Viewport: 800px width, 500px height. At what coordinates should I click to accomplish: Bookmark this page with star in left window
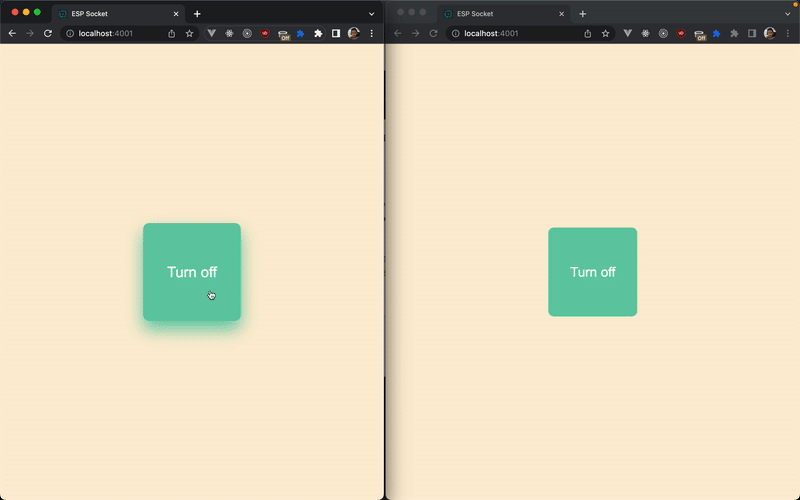coord(189,34)
